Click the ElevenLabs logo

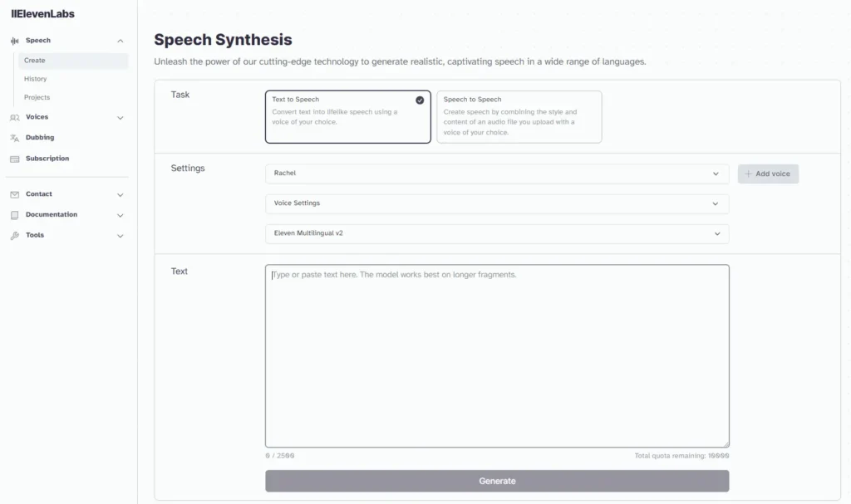[42, 14]
